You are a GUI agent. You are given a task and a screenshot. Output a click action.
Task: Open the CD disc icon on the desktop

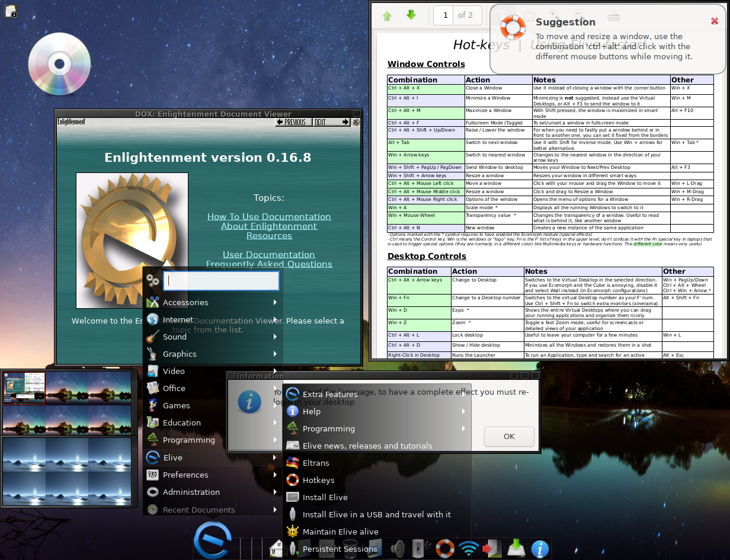(x=59, y=64)
